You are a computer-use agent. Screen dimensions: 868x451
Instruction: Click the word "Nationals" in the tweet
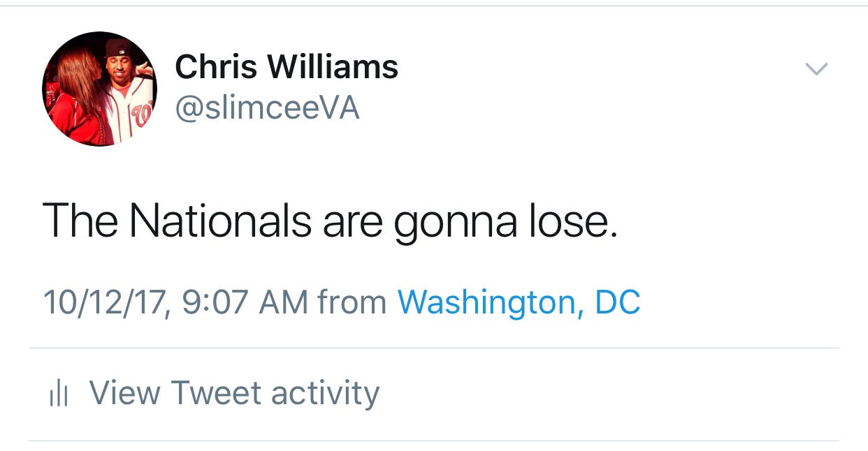(x=220, y=221)
